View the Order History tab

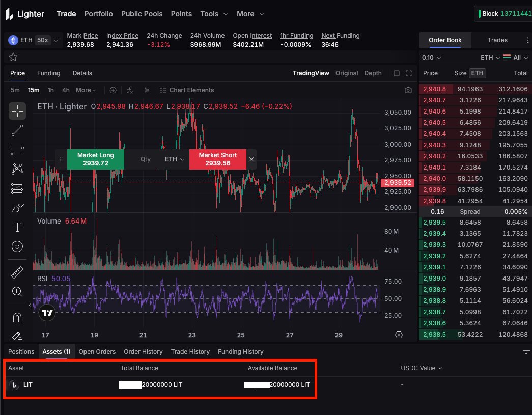click(x=143, y=352)
